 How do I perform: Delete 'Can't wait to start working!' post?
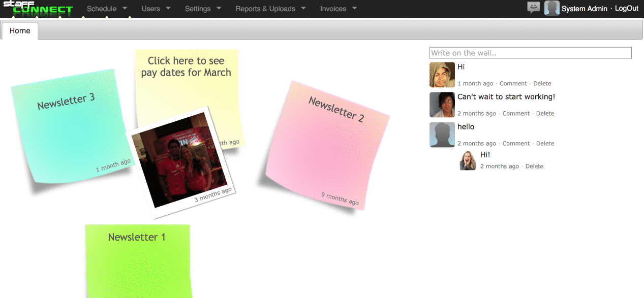pyautogui.click(x=545, y=113)
